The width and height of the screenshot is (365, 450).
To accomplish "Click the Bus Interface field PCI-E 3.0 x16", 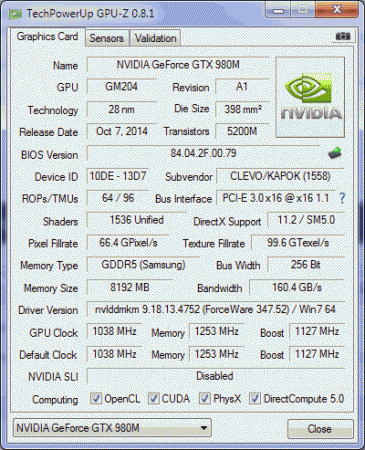I will (x=276, y=198).
